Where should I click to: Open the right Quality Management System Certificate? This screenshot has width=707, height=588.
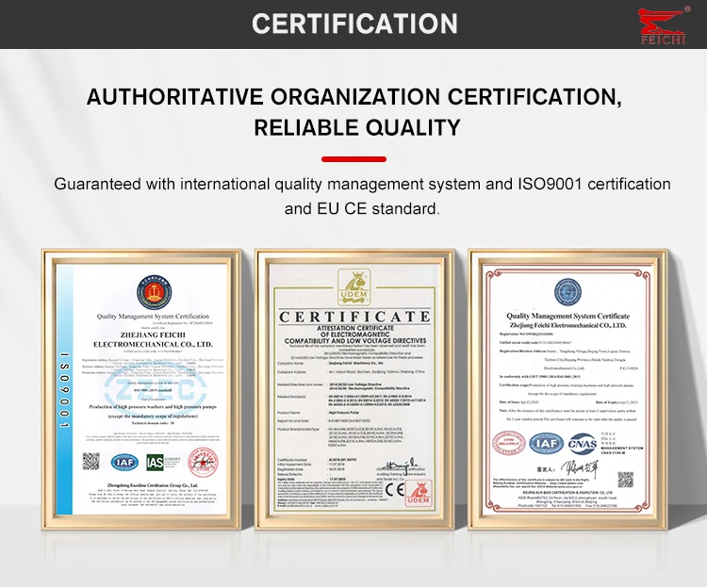[x=567, y=389]
